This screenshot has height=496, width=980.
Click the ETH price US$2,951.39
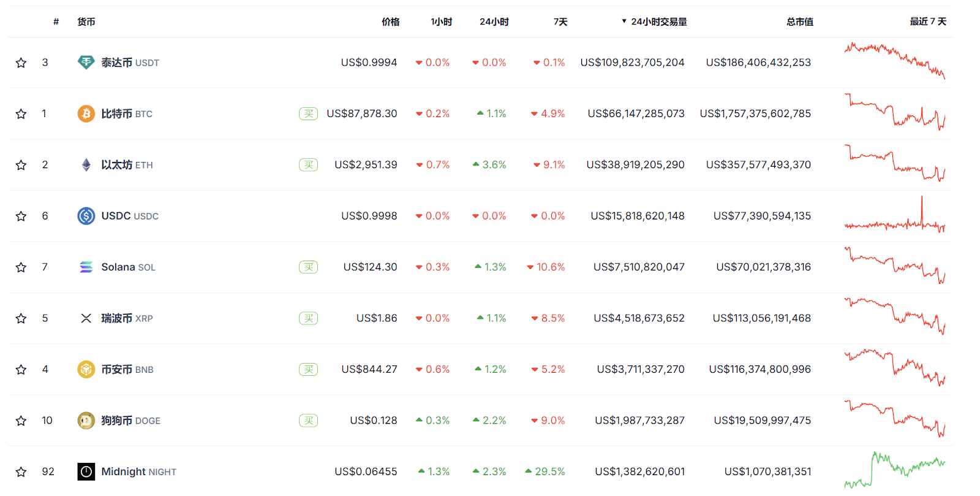366,165
